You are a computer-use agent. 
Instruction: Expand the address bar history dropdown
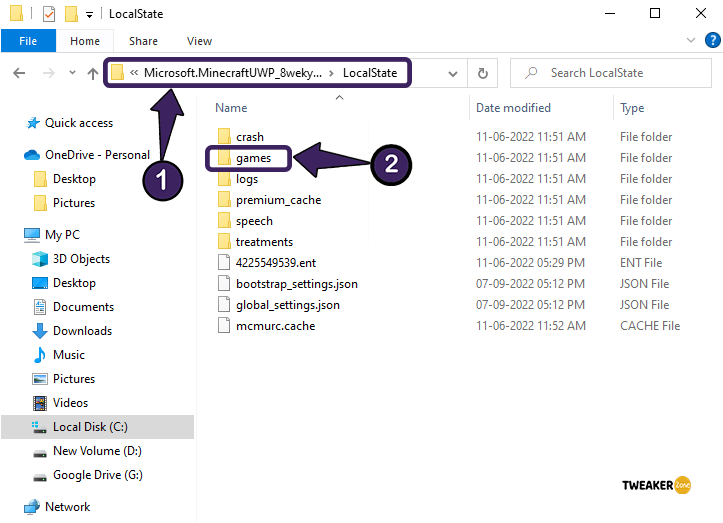(x=453, y=73)
